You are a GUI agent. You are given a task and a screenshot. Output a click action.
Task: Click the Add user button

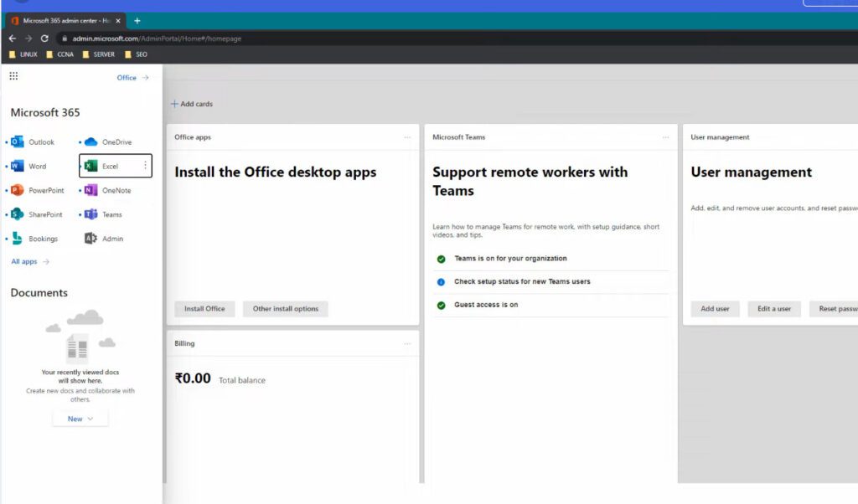click(715, 309)
